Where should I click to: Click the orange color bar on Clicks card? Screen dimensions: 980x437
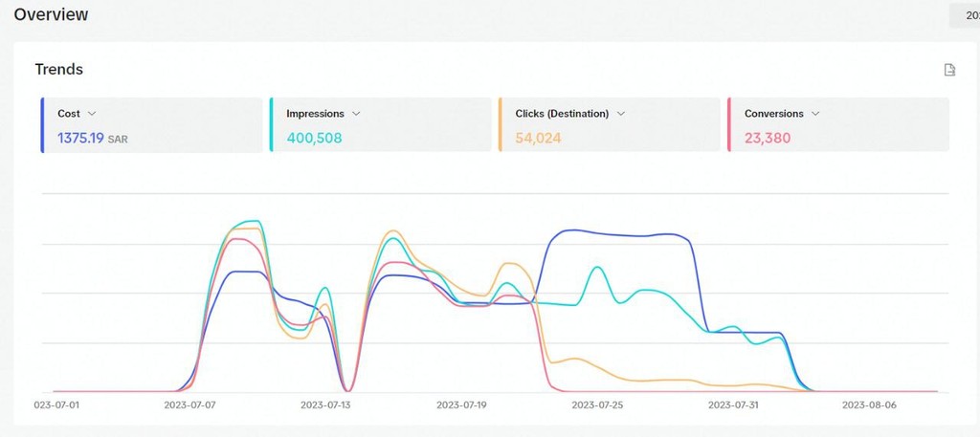(500, 124)
